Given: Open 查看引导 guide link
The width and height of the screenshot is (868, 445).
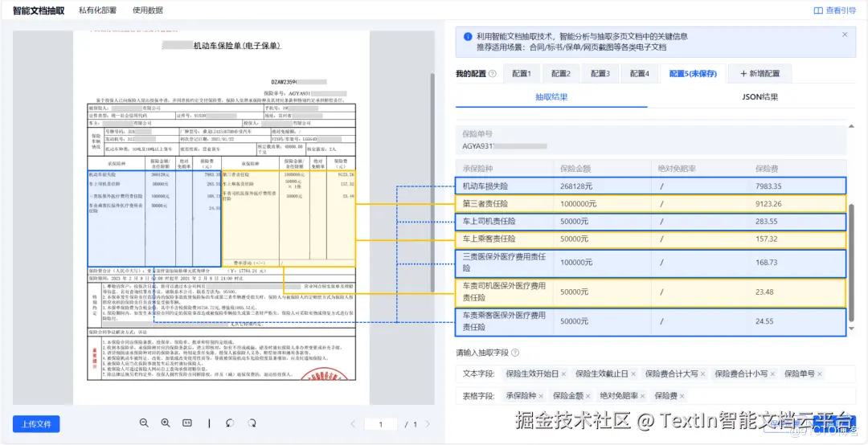Looking at the screenshot, I should click(x=834, y=10).
